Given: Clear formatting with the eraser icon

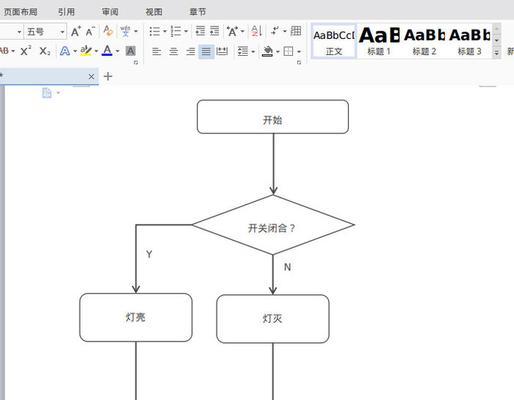Looking at the screenshot, I should (108, 31).
